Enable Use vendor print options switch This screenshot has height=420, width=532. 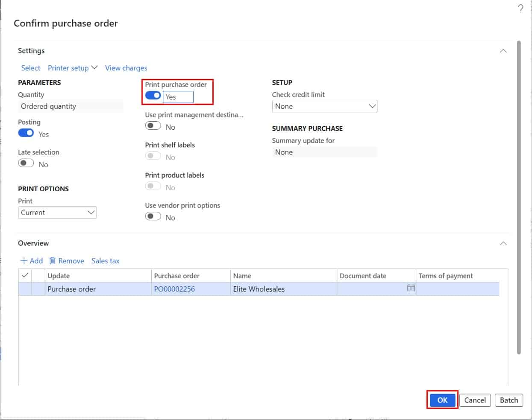pos(153,216)
